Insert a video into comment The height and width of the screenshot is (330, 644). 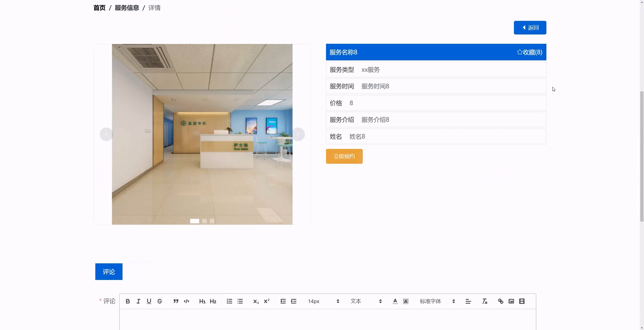click(x=522, y=301)
